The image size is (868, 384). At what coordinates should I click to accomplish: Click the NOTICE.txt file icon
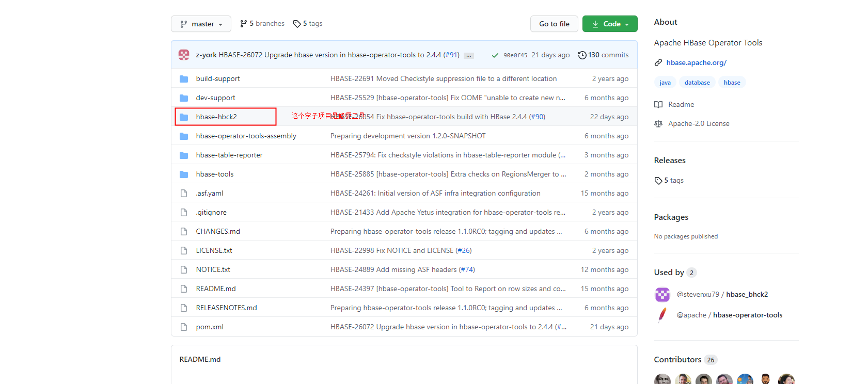pos(184,270)
